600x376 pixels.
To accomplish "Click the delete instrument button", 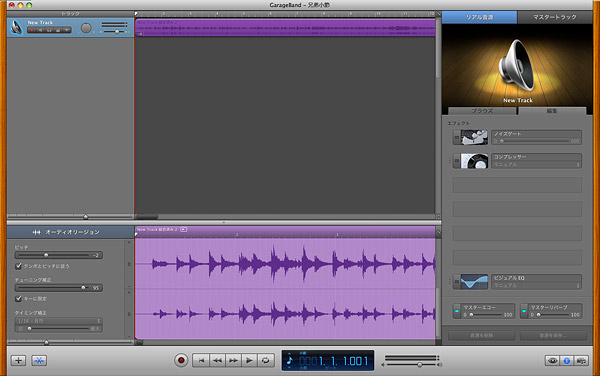I will [x=481, y=335].
